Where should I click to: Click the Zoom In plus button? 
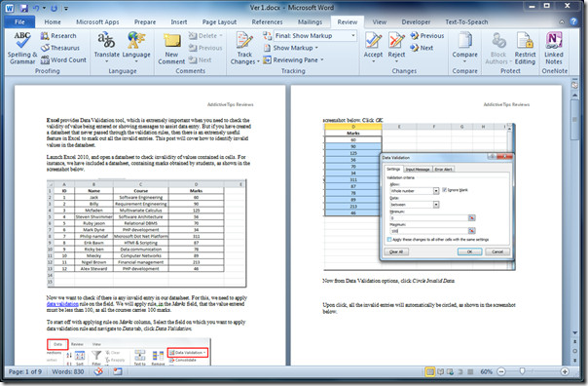click(565, 371)
